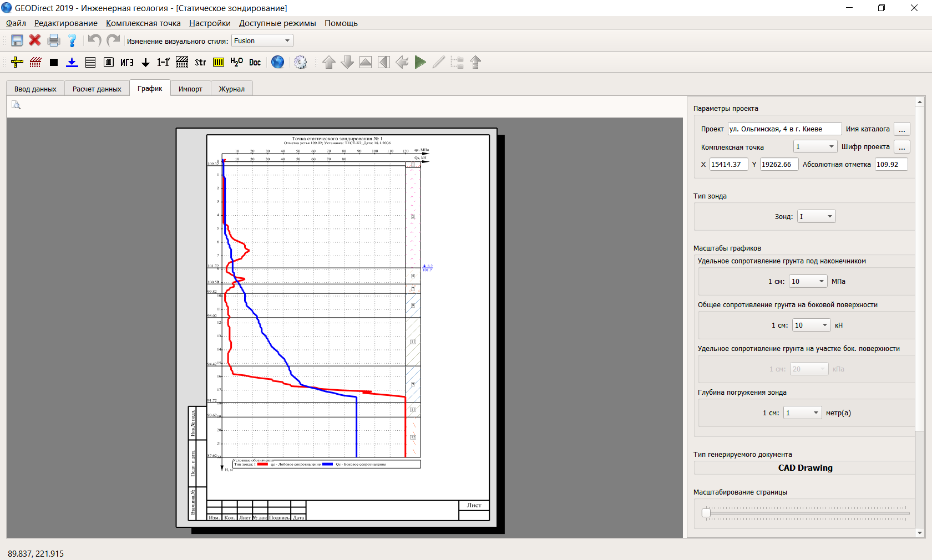Click the Redo arrow icon
This screenshot has width=932, height=560.
[113, 40]
